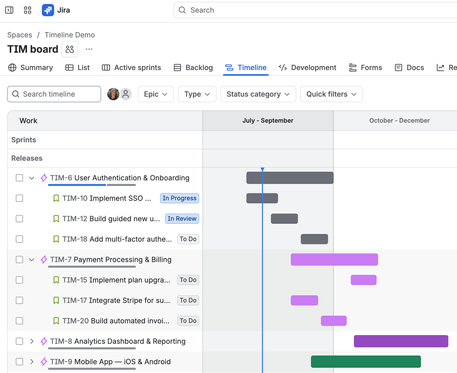This screenshot has width=457, height=373.
Task: Open TIM-8 Analytics Dashboard & Reporting
Action: [x=118, y=341]
